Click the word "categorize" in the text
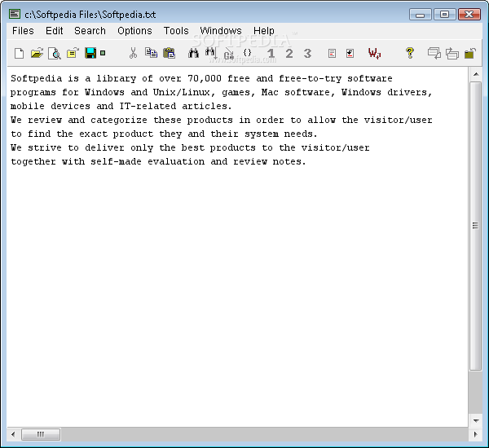Viewport: 489px width, 448px height. click(x=119, y=120)
